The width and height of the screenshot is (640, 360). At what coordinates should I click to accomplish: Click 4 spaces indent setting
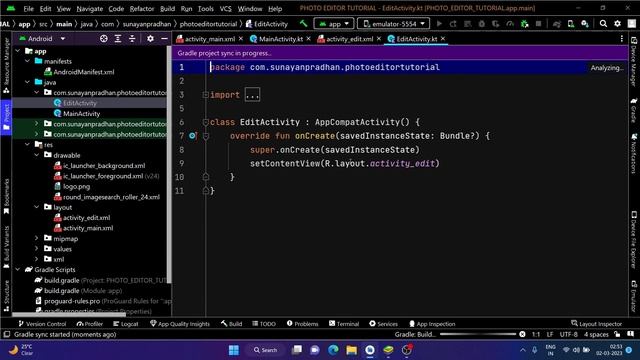596,334
